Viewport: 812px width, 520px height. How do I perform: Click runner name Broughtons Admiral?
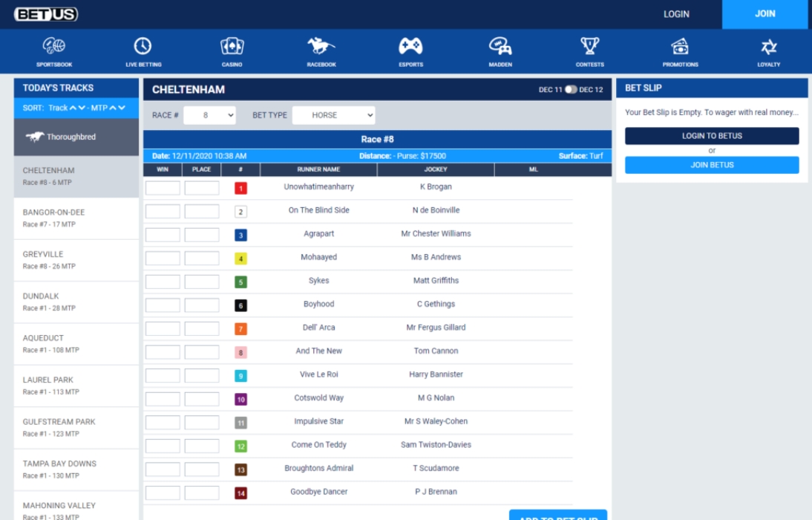coord(318,468)
